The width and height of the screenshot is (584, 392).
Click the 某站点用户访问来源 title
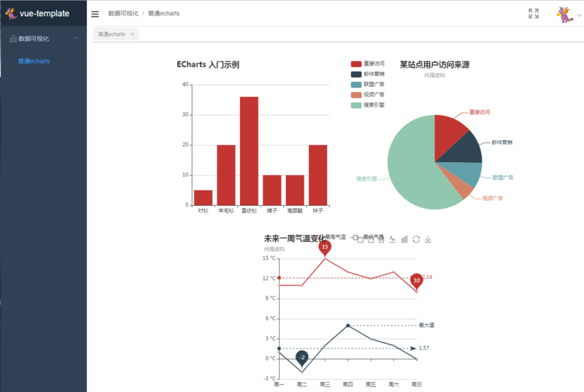pyautogui.click(x=434, y=65)
